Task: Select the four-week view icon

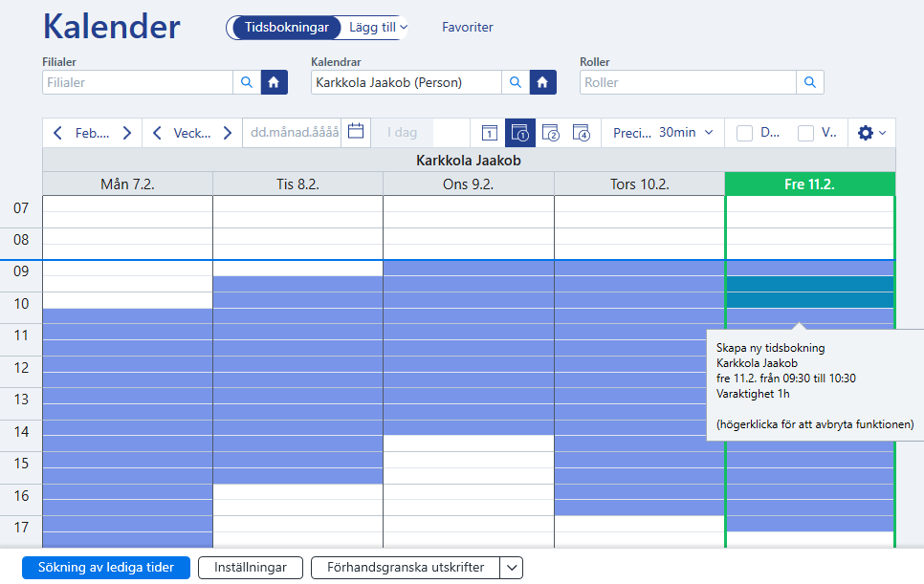Action: pos(581,133)
